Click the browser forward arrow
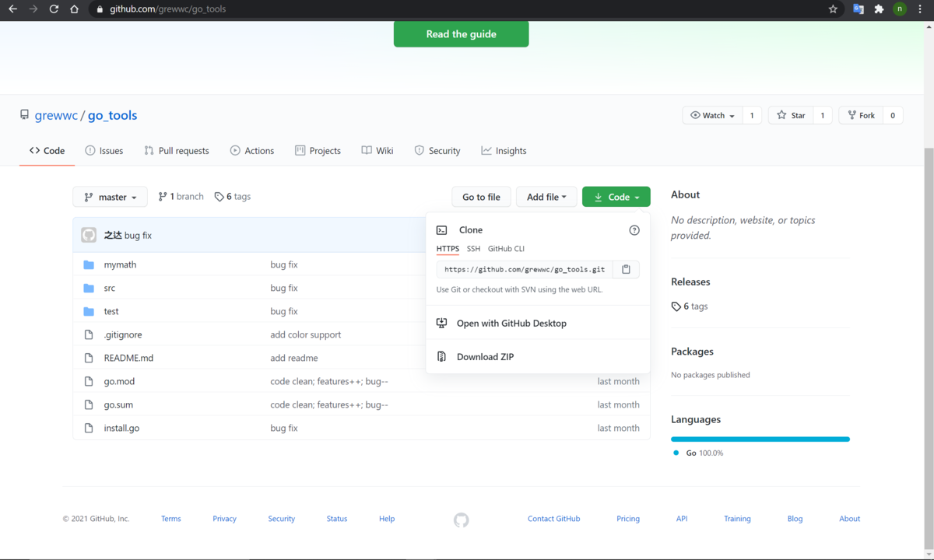 (33, 9)
